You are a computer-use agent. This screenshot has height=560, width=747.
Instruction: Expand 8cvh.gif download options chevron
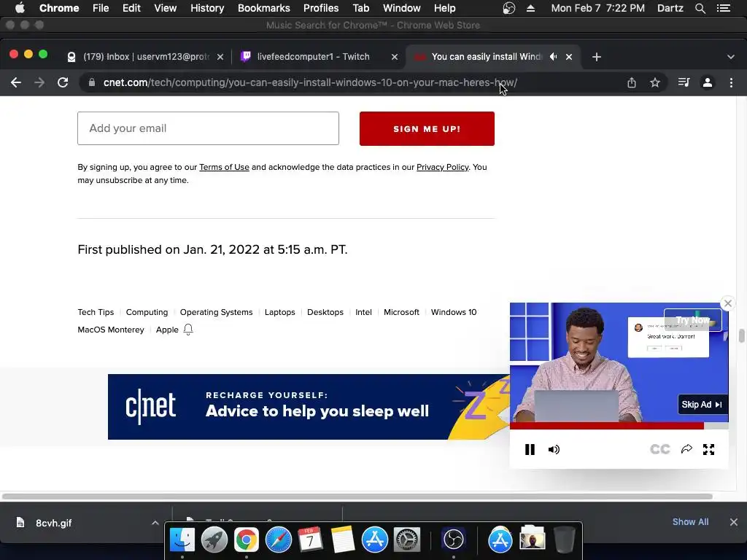(155, 523)
